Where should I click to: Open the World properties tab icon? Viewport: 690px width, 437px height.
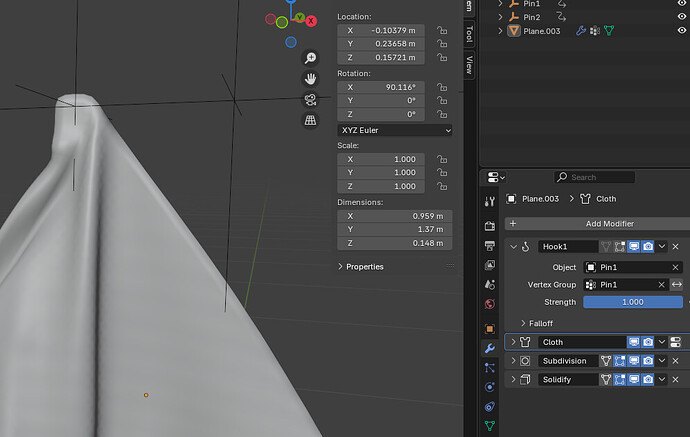(490, 304)
